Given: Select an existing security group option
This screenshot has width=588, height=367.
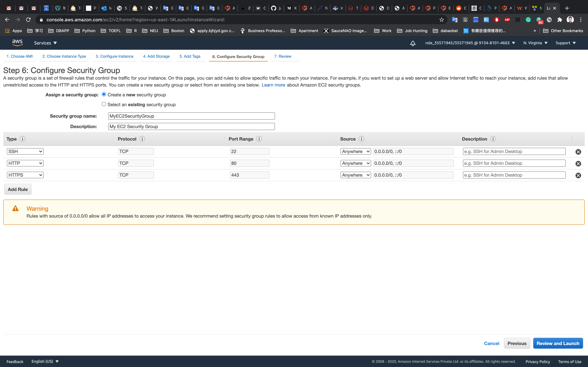Looking at the screenshot, I should (104, 104).
